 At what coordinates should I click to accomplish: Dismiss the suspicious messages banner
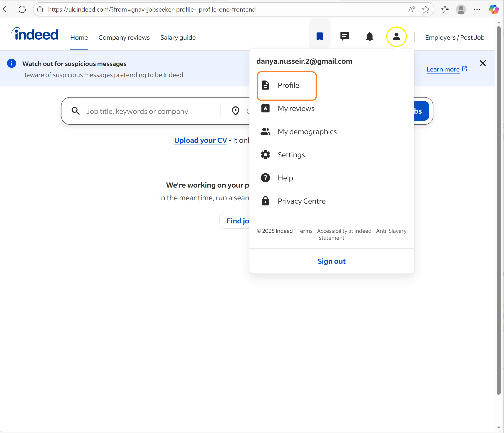[x=483, y=63]
